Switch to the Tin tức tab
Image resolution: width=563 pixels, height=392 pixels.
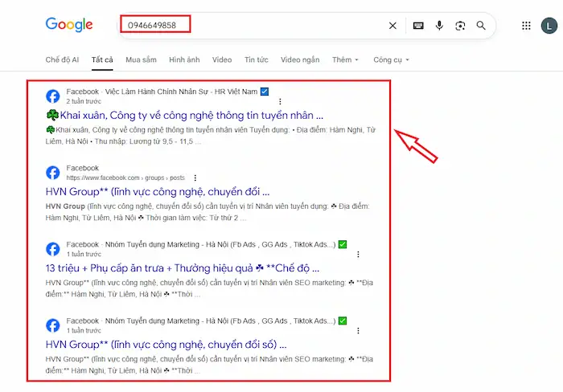click(x=256, y=59)
